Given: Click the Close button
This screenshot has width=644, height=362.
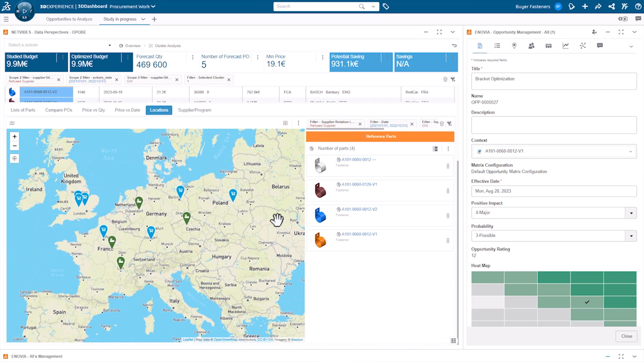Looking at the screenshot, I should (626, 336).
